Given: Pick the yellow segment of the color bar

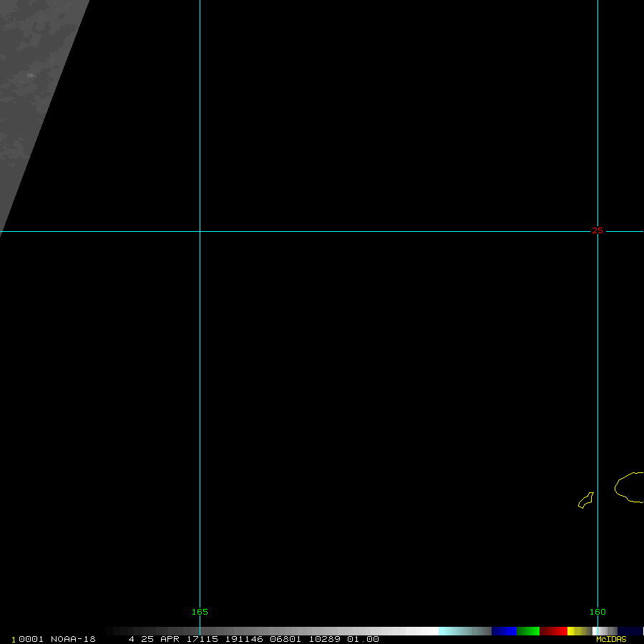Looking at the screenshot, I should 572,631.
